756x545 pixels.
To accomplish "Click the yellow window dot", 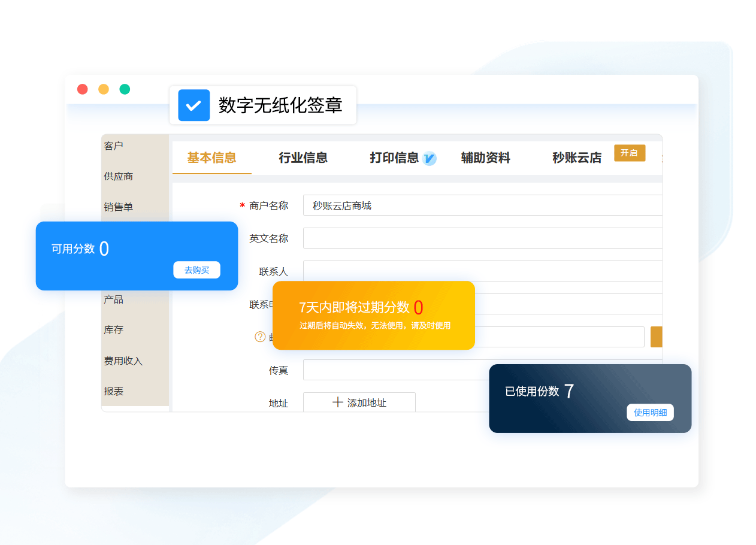I will pyautogui.click(x=104, y=89).
